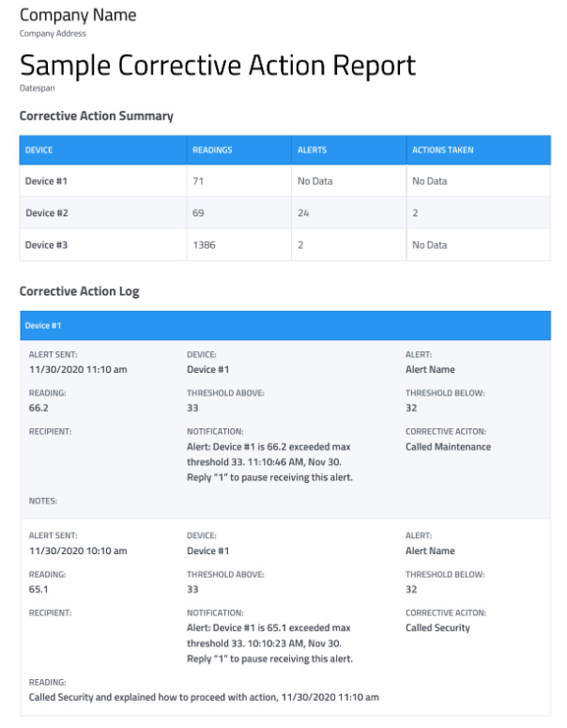Select the Company Address text

pyautogui.click(x=52, y=34)
